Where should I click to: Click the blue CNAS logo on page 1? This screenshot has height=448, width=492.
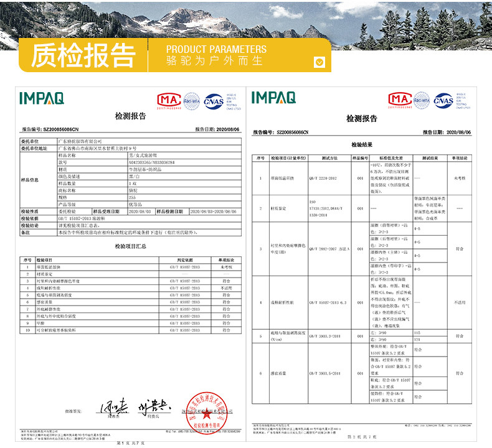(x=214, y=101)
